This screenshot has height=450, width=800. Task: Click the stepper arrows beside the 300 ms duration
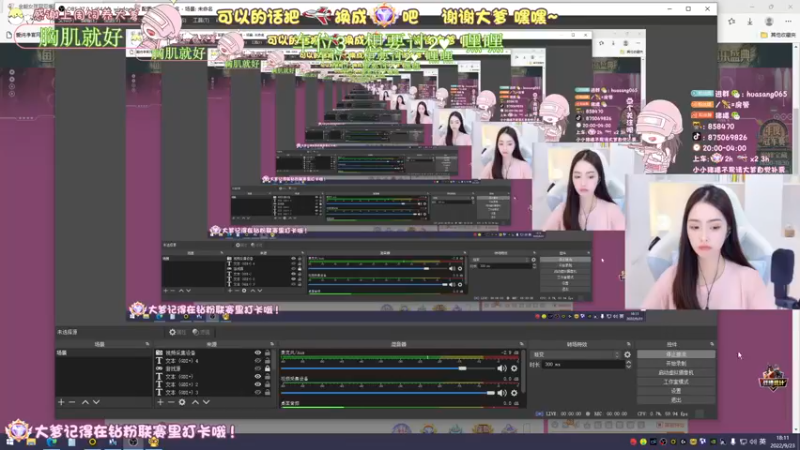coord(629,365)
